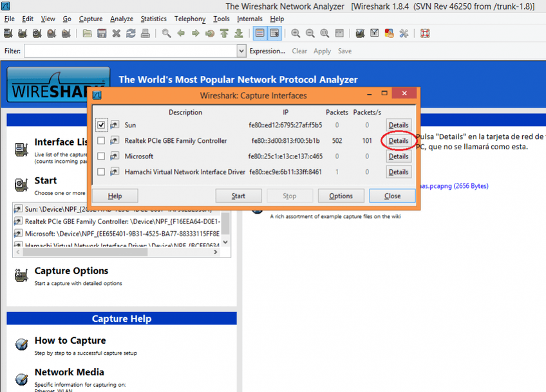Expand the Filter dropdown arrow
Screen dimensions: 546x392
click(241, 51)
